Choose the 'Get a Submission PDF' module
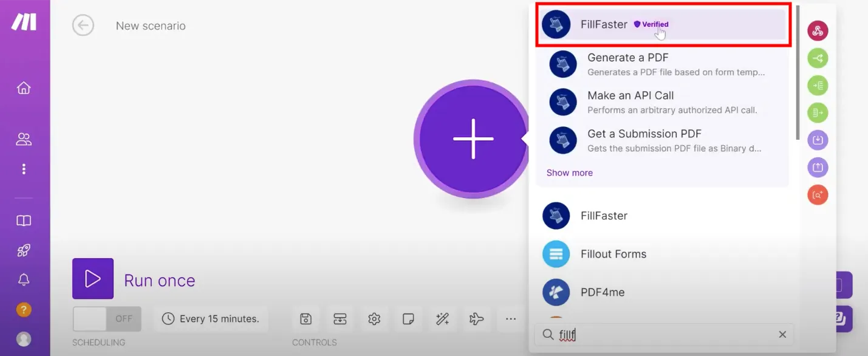The image size is (868, 356). (x=662, y=140)
